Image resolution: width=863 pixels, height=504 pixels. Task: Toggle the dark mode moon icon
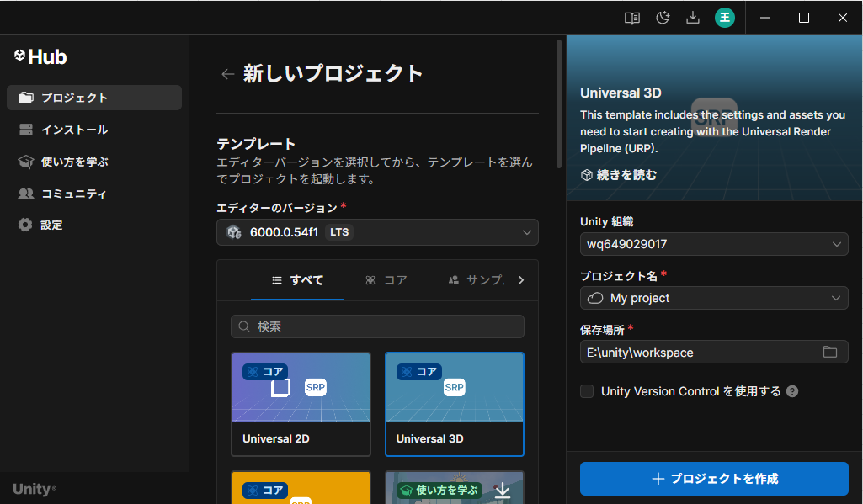663,19
